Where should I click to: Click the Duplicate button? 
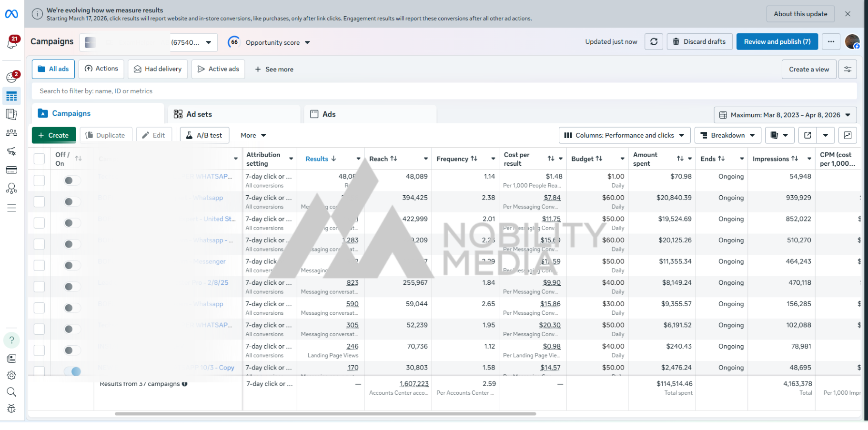(x=105, y=135)
